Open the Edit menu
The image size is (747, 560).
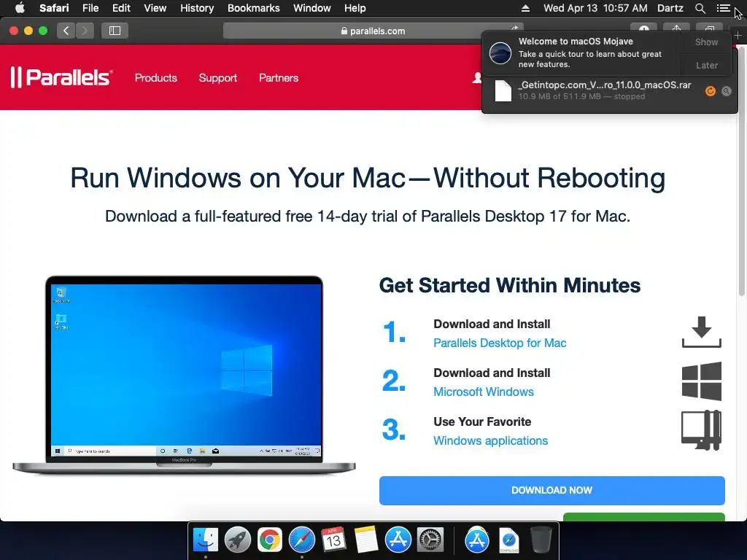click(121, 8)
